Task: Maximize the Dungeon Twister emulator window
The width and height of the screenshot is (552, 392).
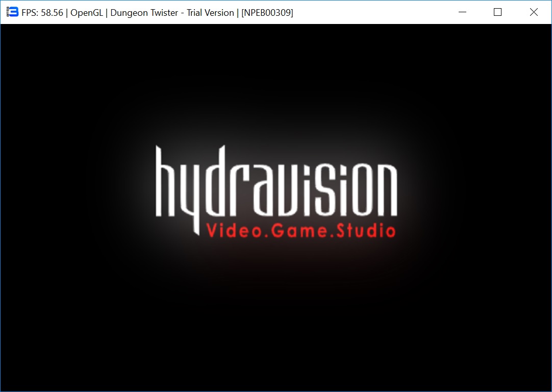Action: [498, 12]
